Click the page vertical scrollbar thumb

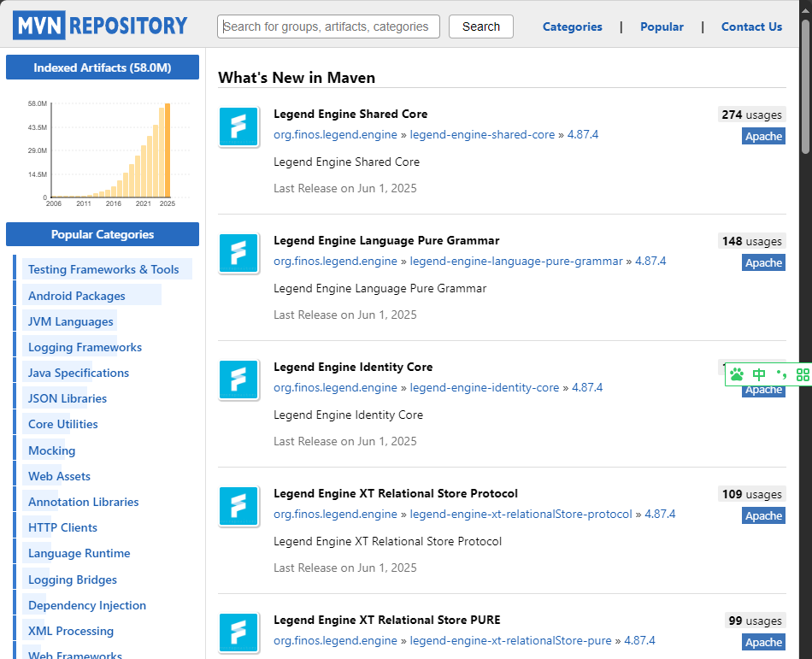tap(805, 86)
